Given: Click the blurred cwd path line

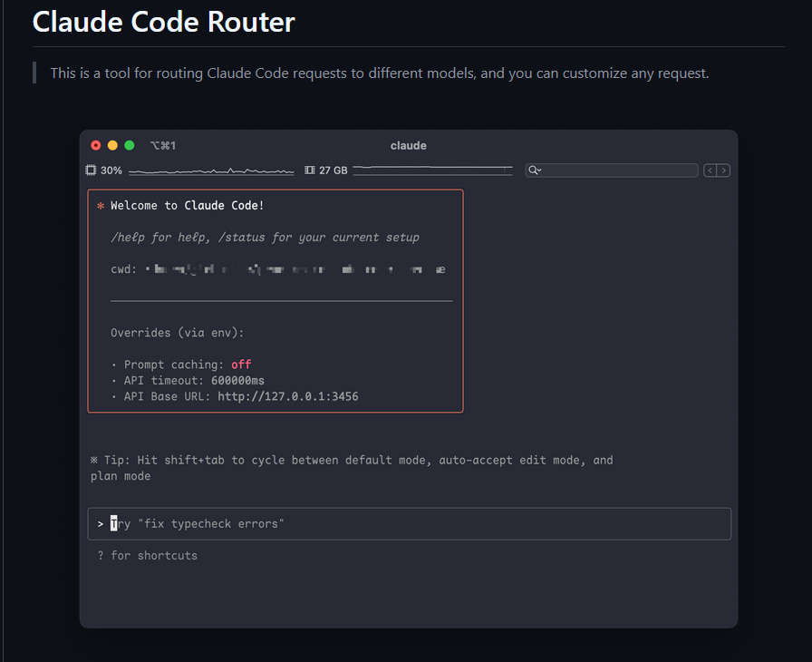Looking at the screenshot, I should 278,269.
